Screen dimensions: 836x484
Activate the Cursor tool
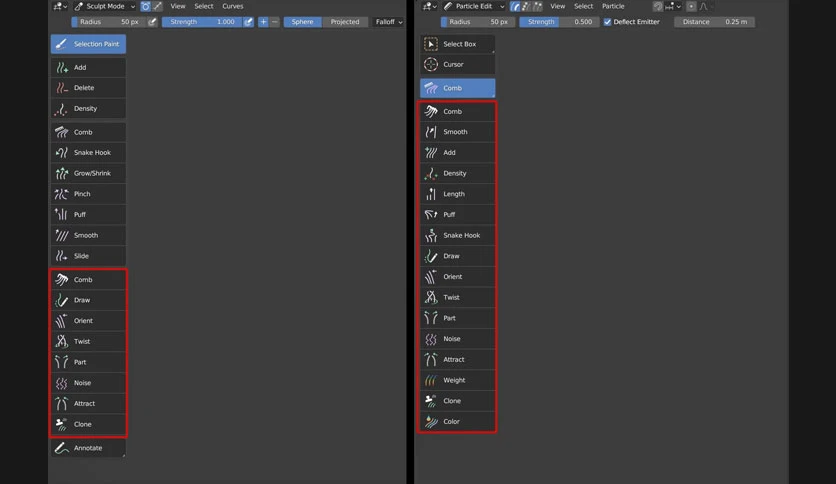(x=457, y=64)
